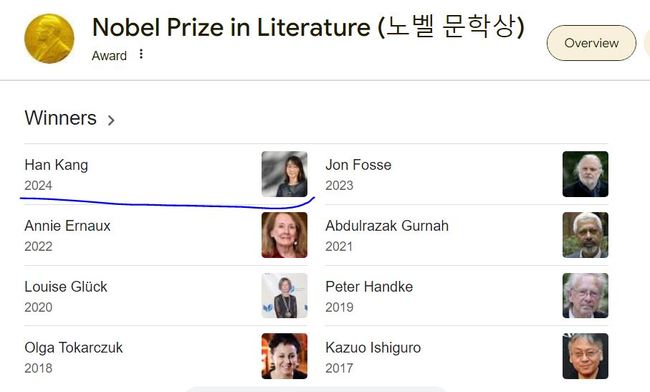650x392 pixels.
Task: Click the Nobel Prize gold medal icon
Action: tap(49, 39)
